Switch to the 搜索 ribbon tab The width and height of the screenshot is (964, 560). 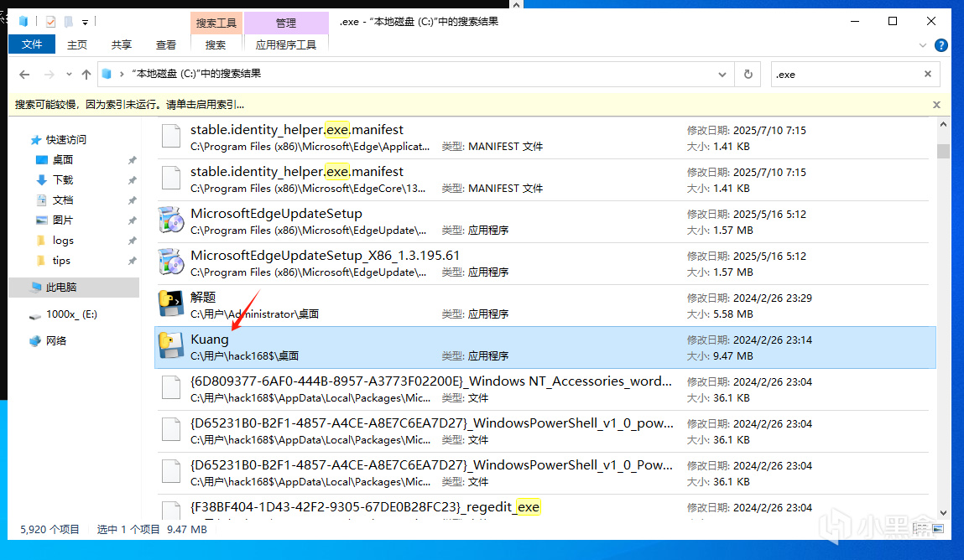point(215,44)
